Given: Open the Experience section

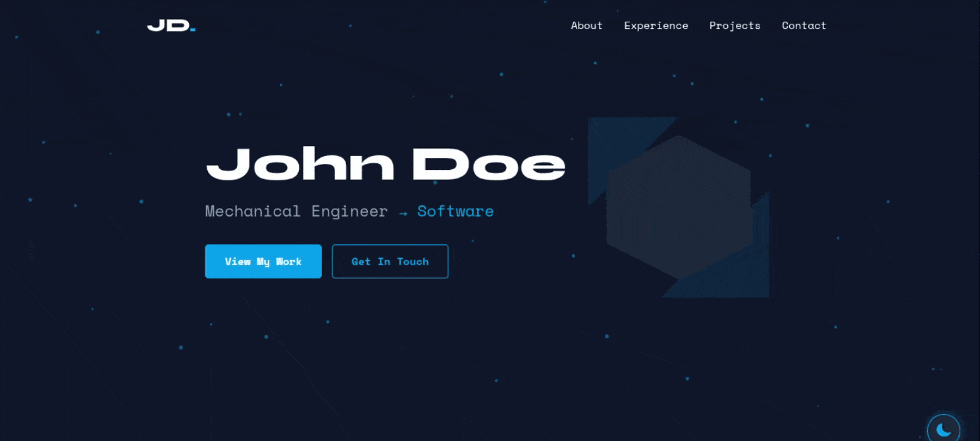Looking at the screenshot, I should coord(656,26).
